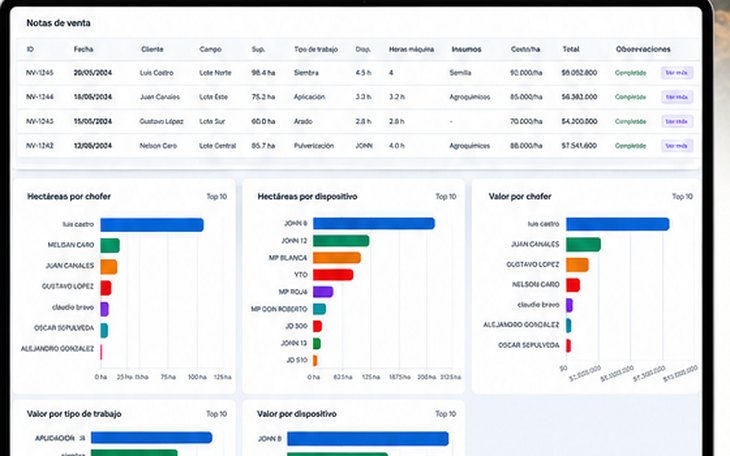The image size is (730, 456).
Task: Open Top 10 in Valor por tipo de trabajo
Action: 217,414
